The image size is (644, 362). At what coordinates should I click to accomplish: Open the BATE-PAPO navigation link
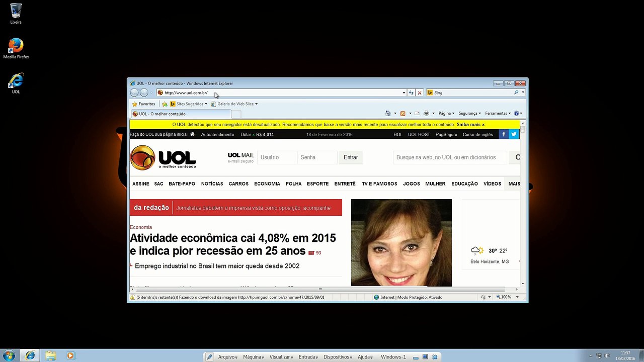tap(182, 184)
